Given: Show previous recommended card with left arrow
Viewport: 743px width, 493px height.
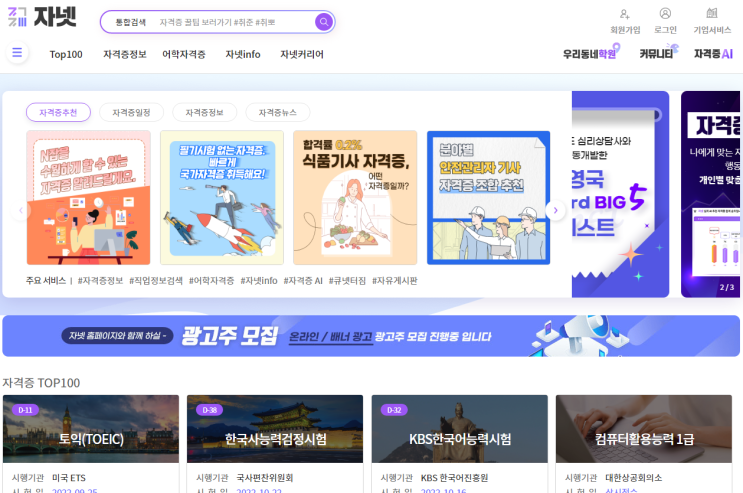Looking at the screenshot, I should [x=21, y=210].
